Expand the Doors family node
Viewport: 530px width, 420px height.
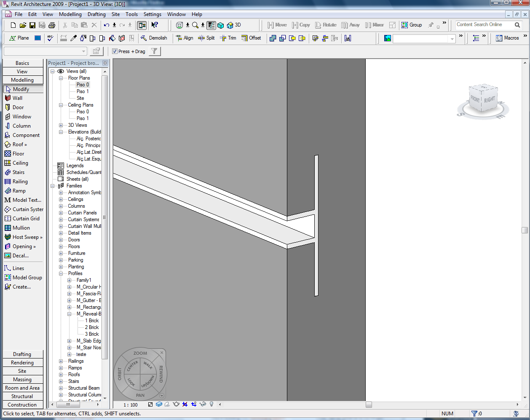(61, 240)
